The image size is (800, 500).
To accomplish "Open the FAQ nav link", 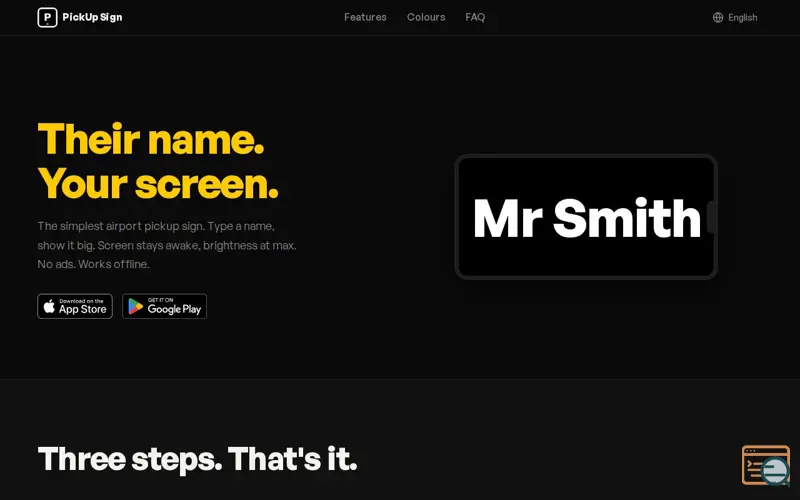I will click(x=475, y=17).
